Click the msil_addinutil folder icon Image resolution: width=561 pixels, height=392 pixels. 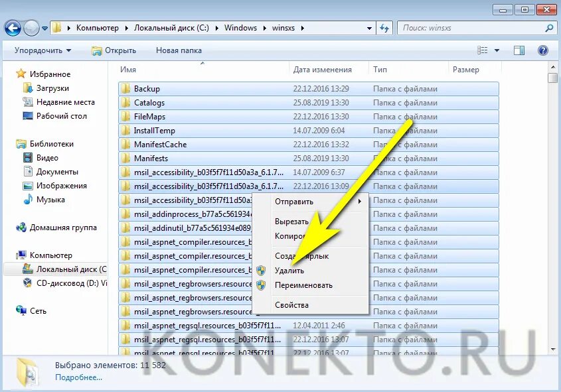pos(125,228)
